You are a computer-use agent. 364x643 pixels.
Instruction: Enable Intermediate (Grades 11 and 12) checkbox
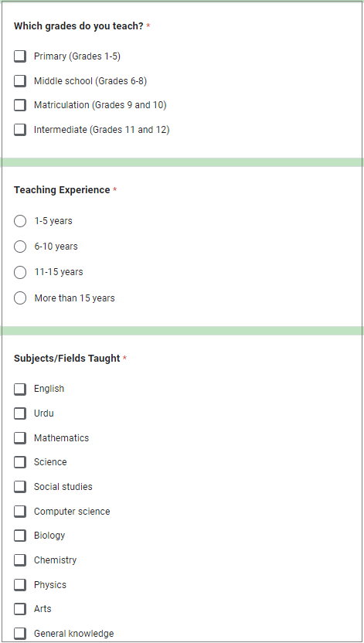19,130
